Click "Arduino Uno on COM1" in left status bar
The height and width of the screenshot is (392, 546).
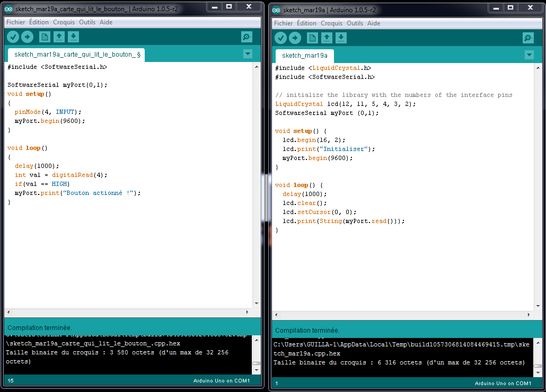point(222,381)
